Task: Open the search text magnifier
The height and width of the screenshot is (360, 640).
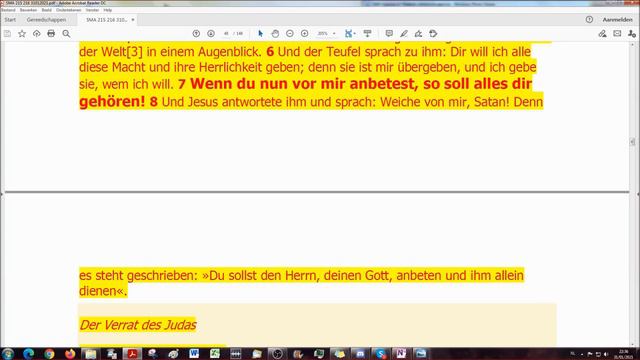Action: [66, 34]
